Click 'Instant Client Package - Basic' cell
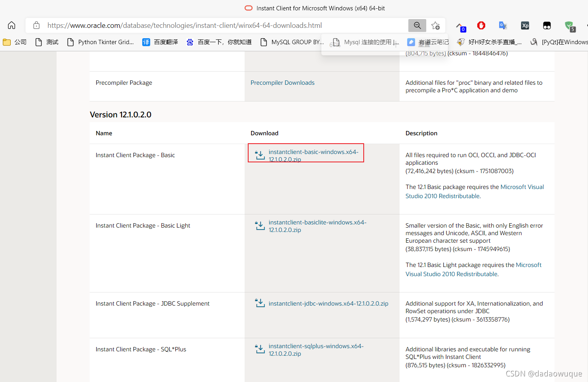Screen dimensions: 588x382 click(135, 155)
